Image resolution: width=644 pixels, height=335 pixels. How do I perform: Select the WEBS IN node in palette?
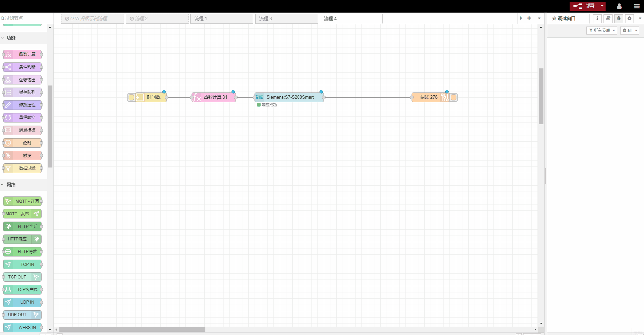[x=22, y=328]
